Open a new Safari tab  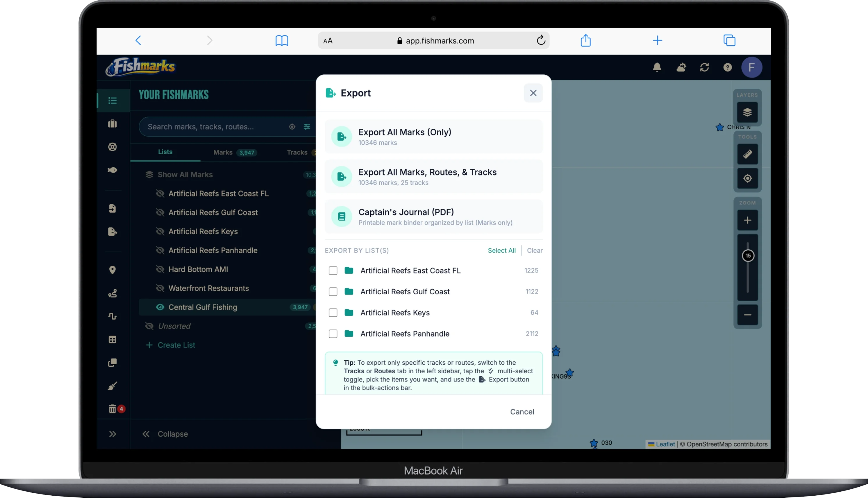[657, 40]
